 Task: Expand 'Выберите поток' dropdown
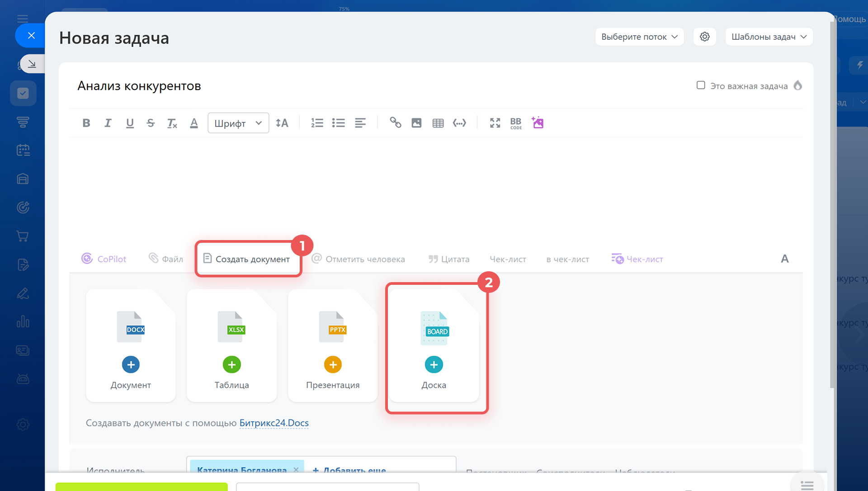(639, 37)
